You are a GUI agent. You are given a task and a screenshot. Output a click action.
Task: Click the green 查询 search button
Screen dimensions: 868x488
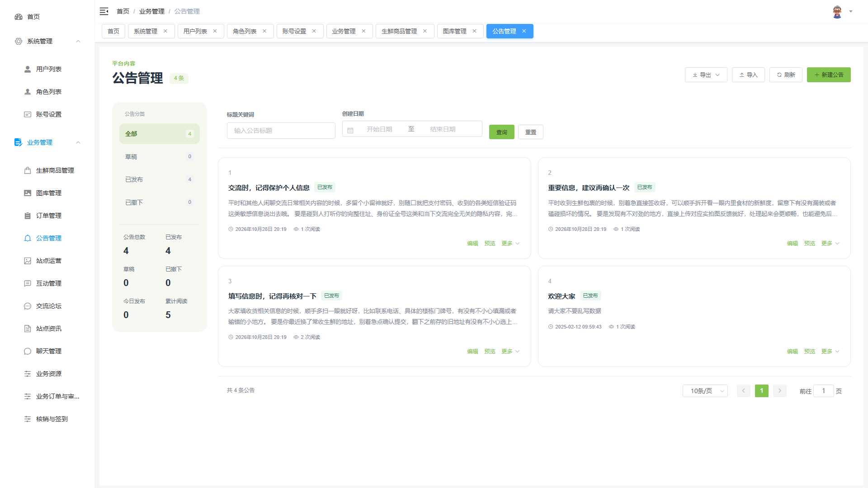(x=502, y=132)
